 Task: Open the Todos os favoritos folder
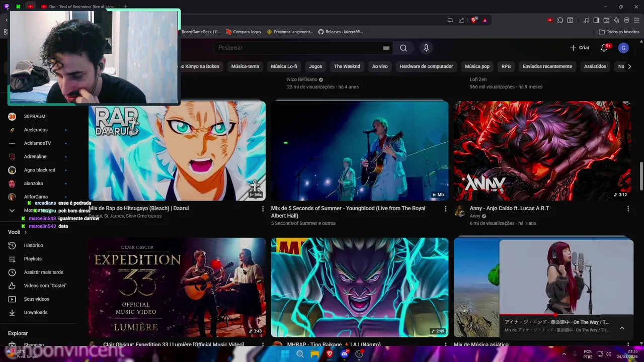[x=619, y=32]
